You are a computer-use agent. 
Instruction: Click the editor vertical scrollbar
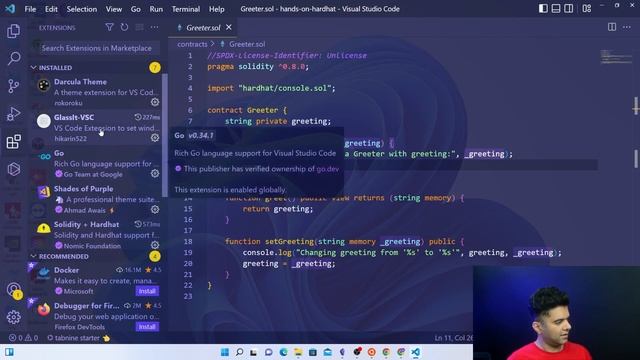[636, 158]
